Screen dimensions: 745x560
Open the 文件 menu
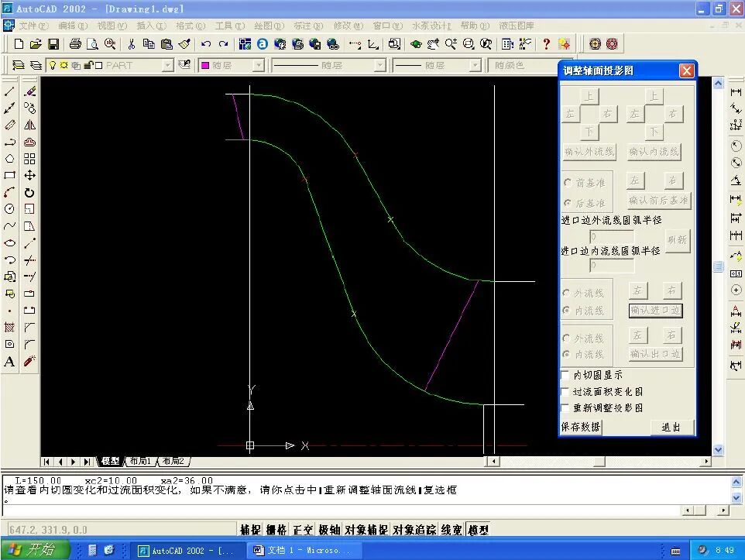click(33, 26)
